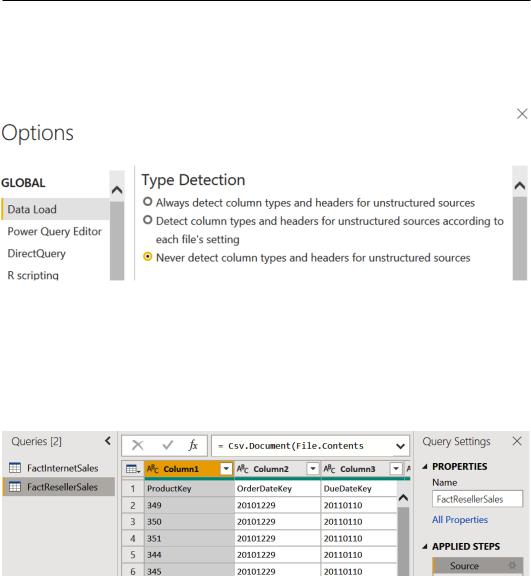
Task: Click the FactResellerSales table icon
Action: [x=15, y=487]
